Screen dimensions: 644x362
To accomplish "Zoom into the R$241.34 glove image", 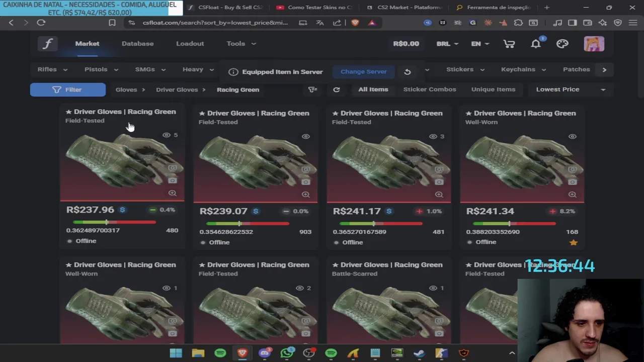I will 572,195.
